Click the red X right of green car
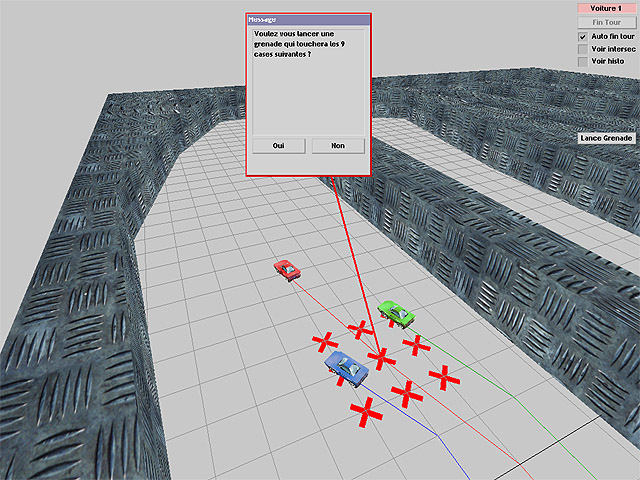Screen dimensions: 640x480 416,345
